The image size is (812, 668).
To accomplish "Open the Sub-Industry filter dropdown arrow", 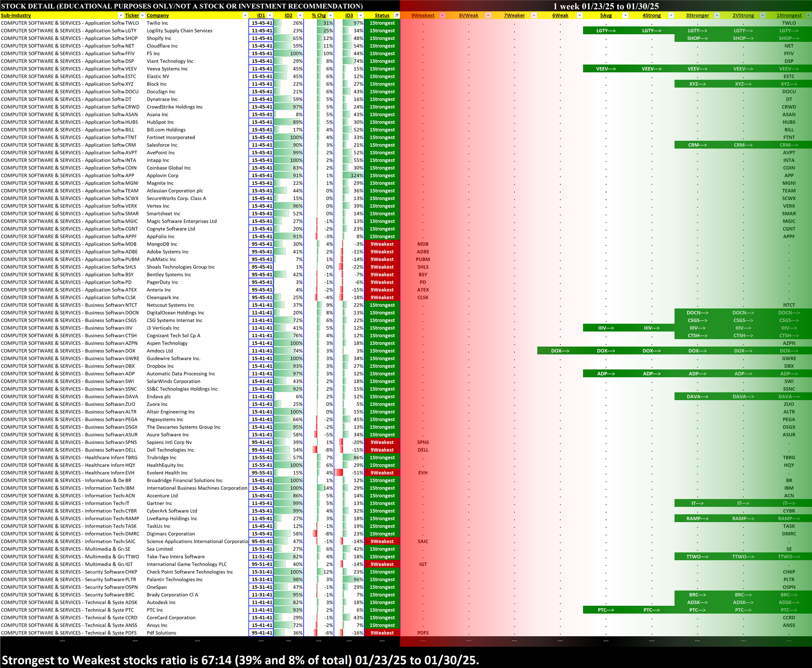I will point(121,15).
